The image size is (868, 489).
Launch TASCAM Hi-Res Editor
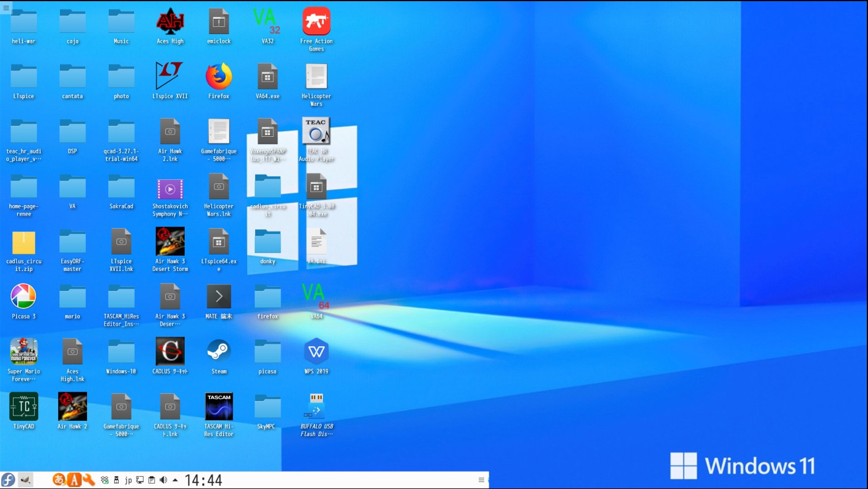(218, 406)
